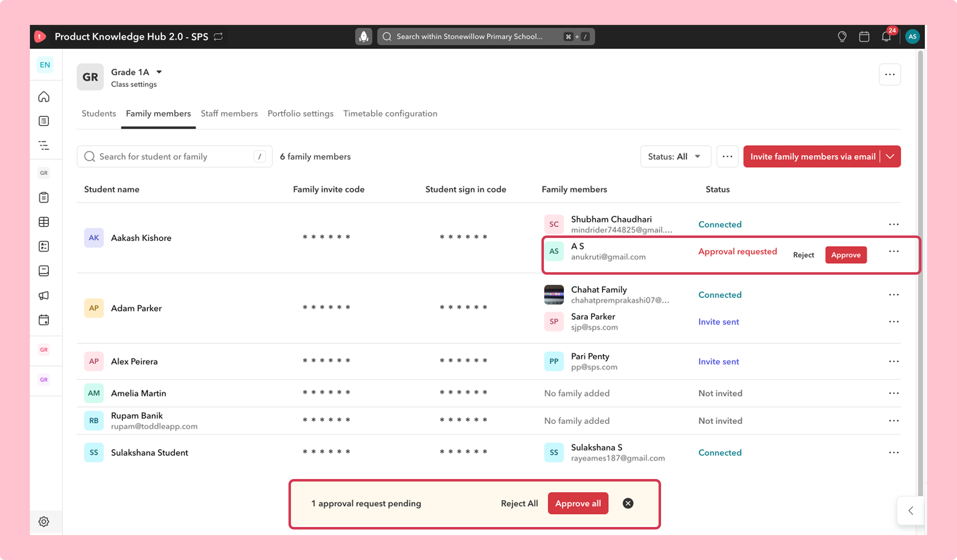The height and width of the screenshot is (560, 957).
Task: Open settings gear at sidebar bottom
Action: point(44,522)
